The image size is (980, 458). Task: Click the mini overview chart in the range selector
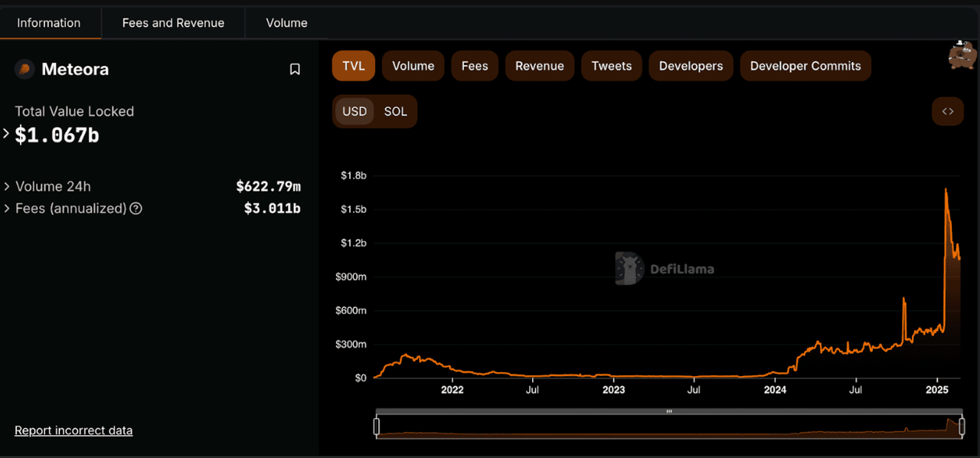(x=669, y=427)
